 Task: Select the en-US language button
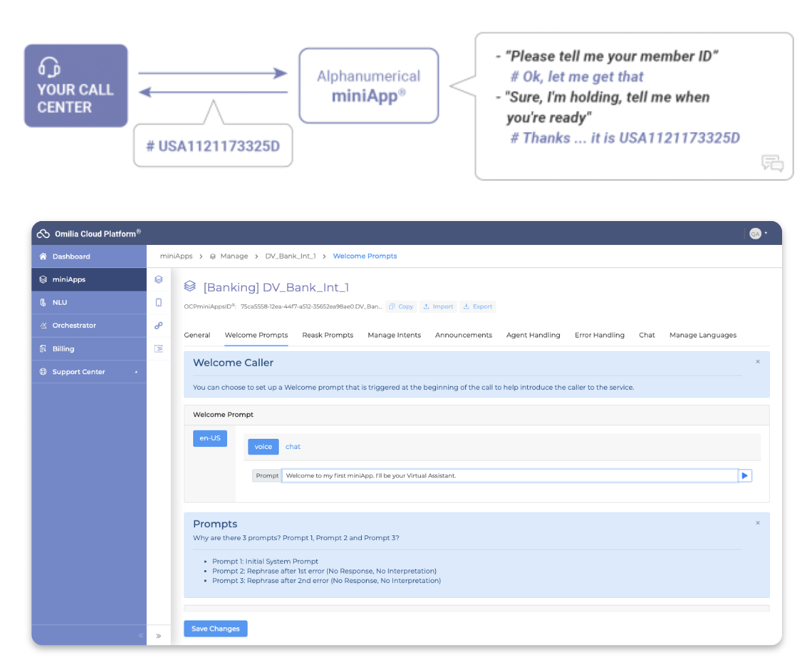(x=209, y=438)
